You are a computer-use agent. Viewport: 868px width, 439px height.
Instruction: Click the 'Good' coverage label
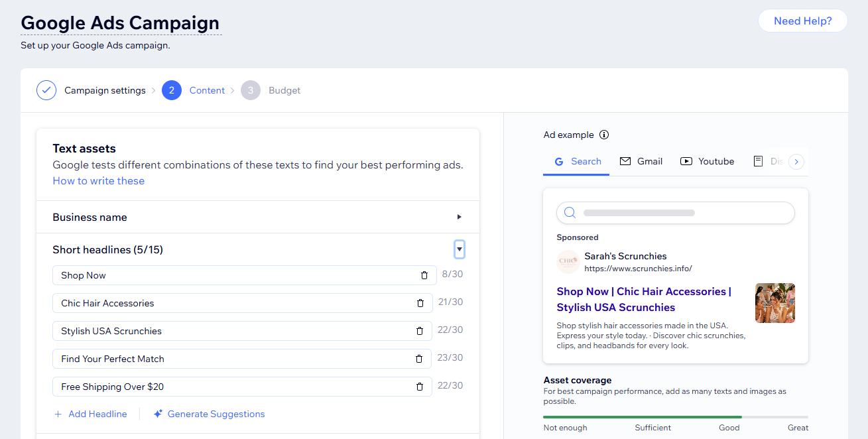click(x=729, y=428)
